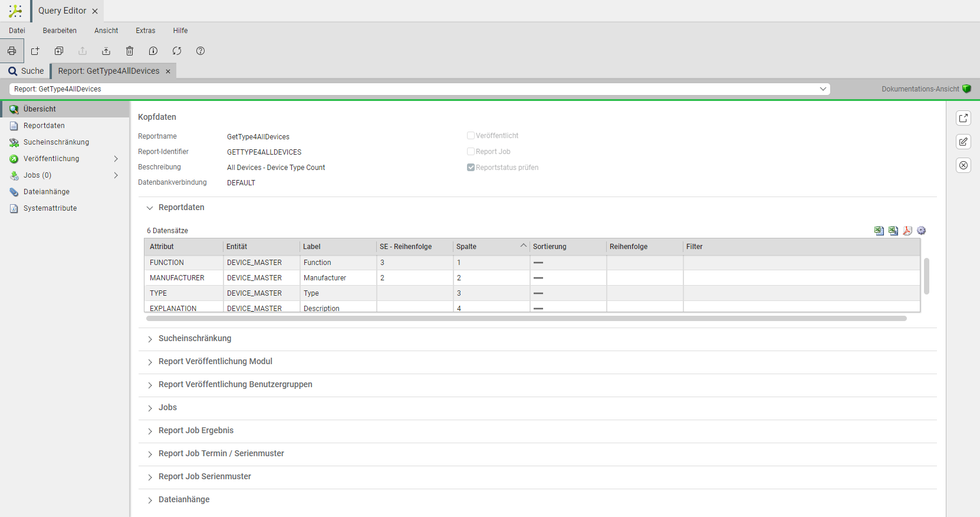
Task: Select the MANUFACTURER attribute cell
Action: click(184, 278)
